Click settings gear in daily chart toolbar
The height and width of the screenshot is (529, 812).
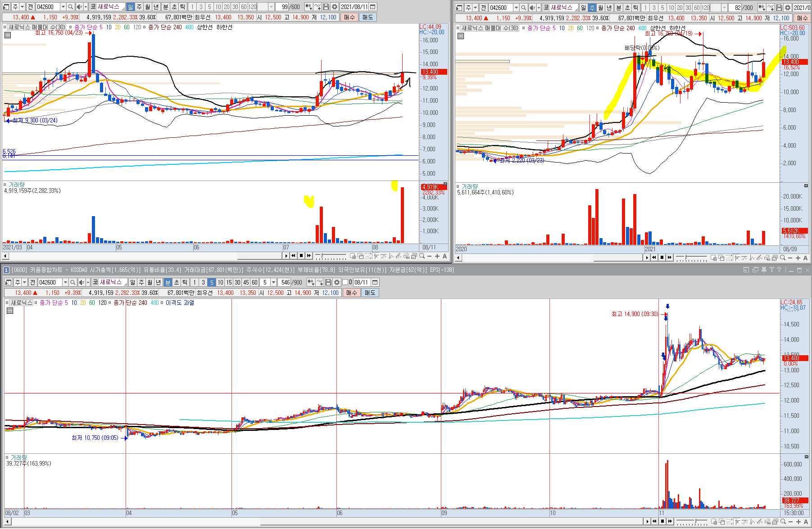335,7
